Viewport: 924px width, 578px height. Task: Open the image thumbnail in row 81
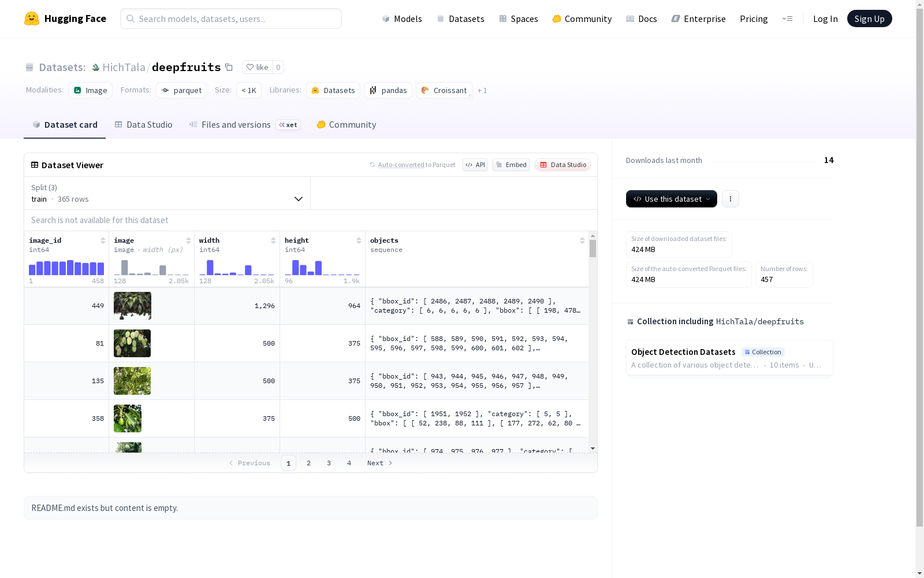[132, 343]
